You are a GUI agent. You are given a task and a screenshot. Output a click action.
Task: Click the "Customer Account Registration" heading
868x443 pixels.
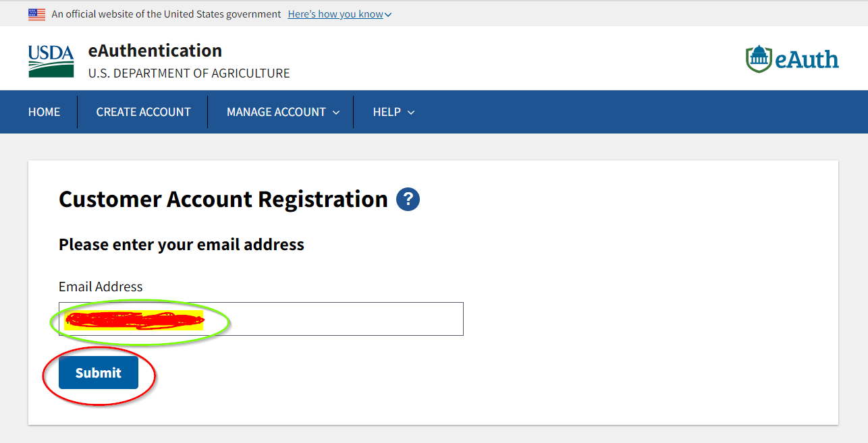click(223, 200)
